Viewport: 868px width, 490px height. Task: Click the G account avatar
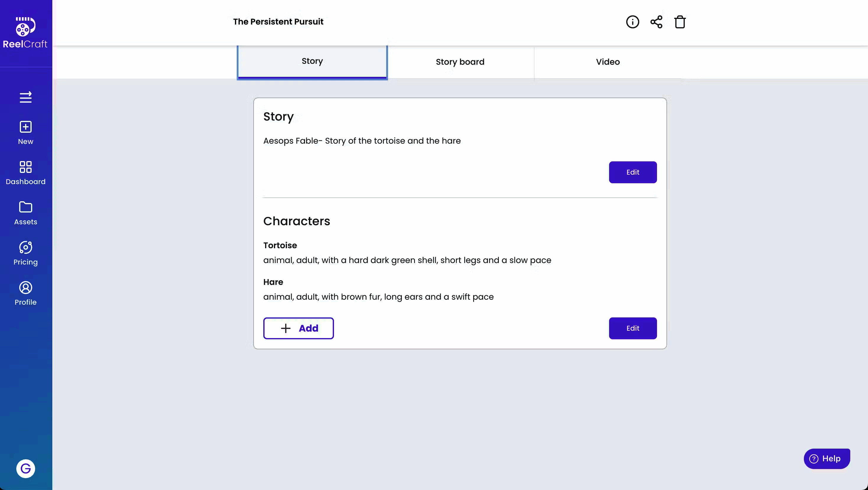(26, 468)
